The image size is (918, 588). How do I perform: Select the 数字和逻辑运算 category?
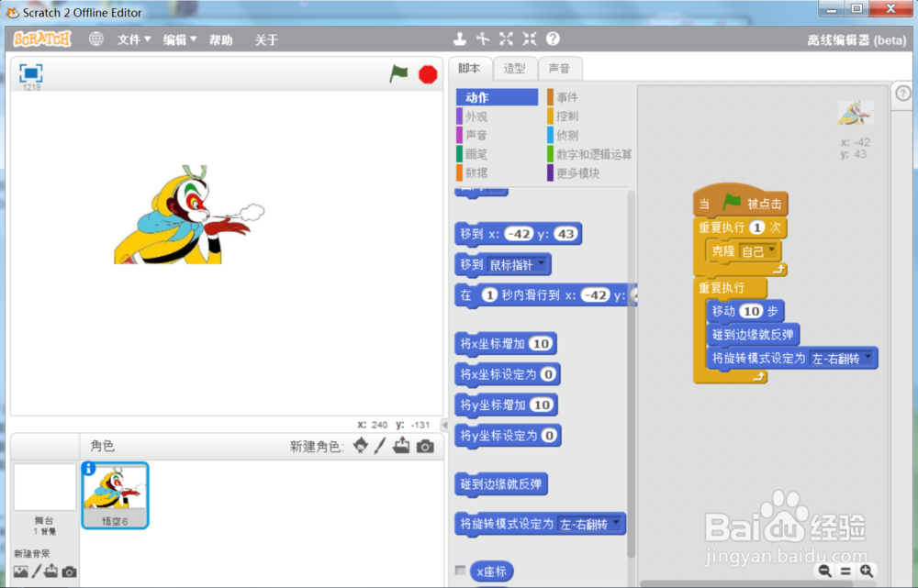(x=589, y=154)
